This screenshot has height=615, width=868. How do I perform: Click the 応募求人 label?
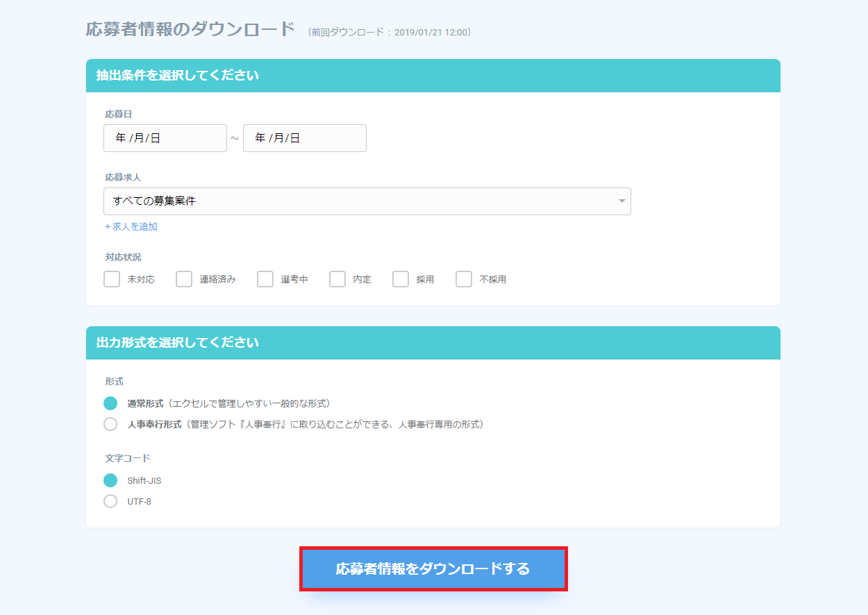(x=123, y=177)
